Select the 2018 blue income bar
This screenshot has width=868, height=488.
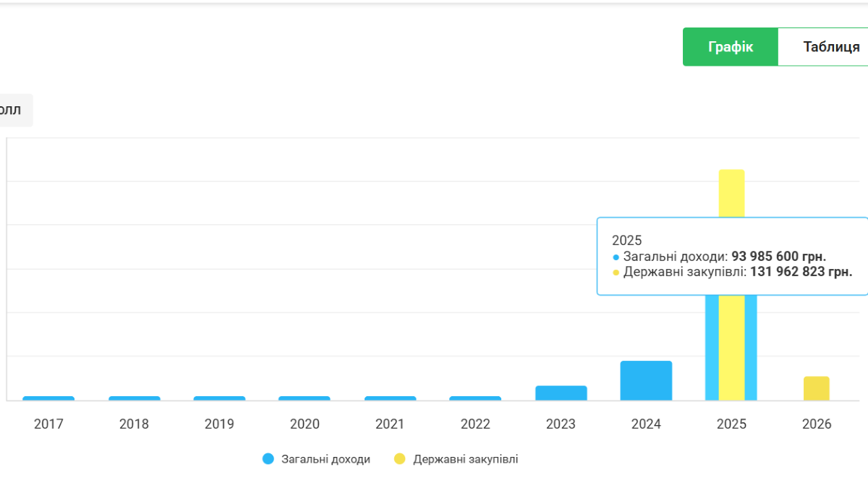tap(134, 398)
